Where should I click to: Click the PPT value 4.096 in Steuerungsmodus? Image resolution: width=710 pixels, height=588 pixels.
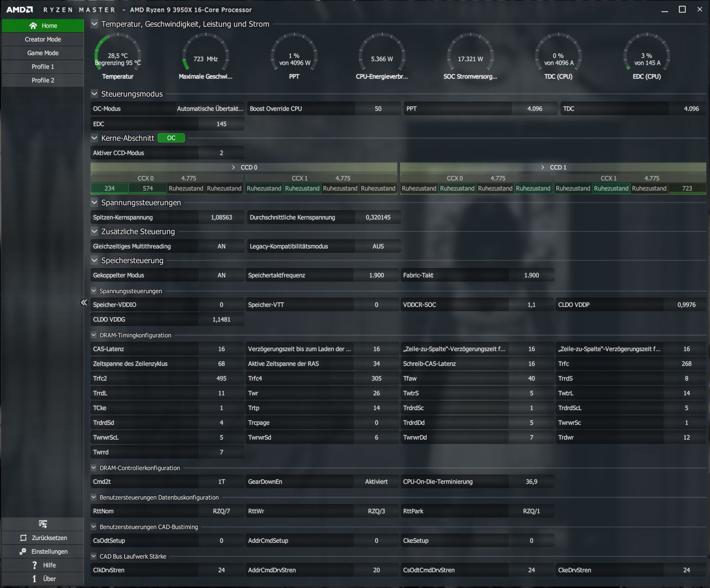pyautogui.click(x=535, y=109)
